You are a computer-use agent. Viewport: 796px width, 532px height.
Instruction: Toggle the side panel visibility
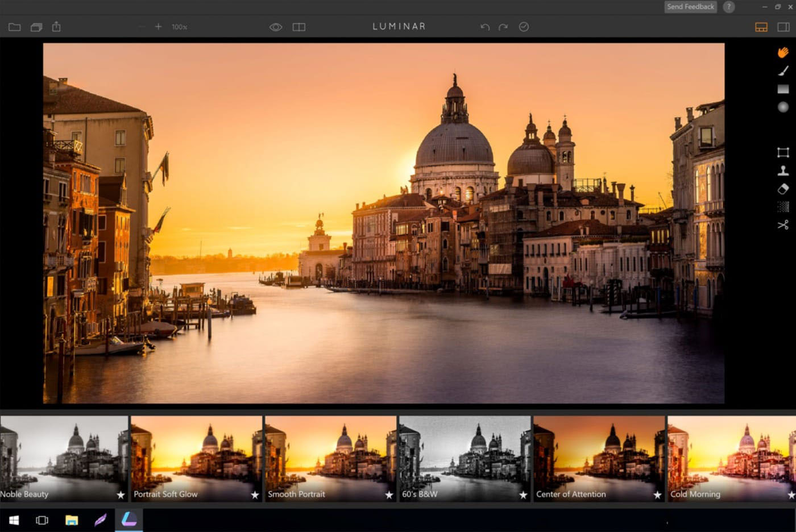click(x=783, y=27)
